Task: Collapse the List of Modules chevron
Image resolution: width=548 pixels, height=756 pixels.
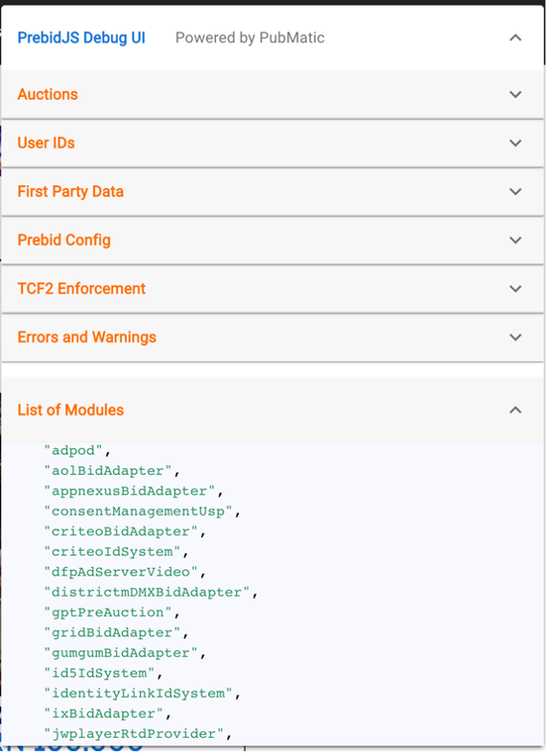Action: coord(515,410)
